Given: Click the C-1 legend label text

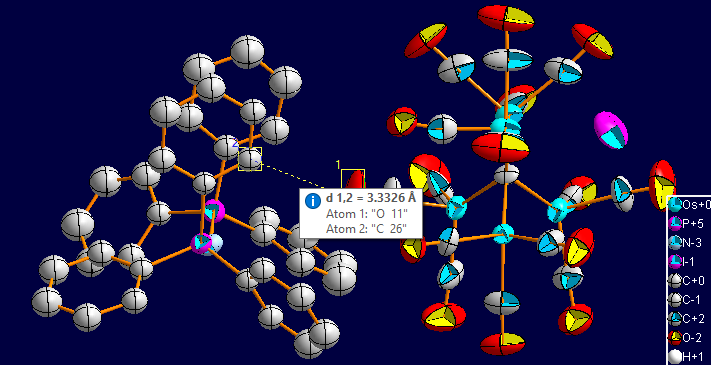Looking at the screenshot, I should tap(692, 300).
